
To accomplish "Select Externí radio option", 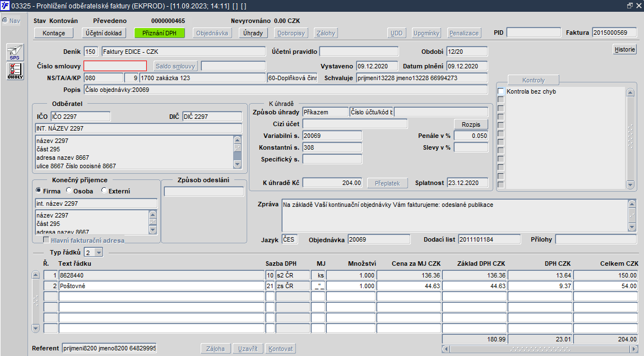I will [104, 191].
